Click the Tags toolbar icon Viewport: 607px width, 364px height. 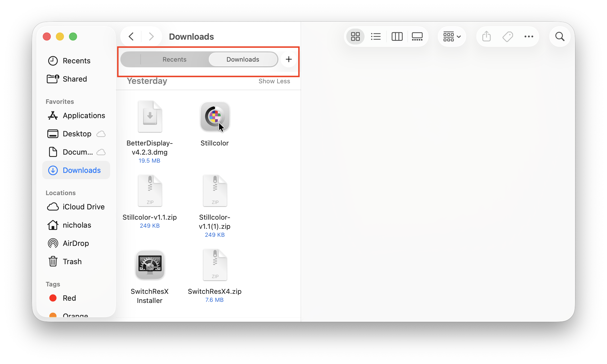coord(508,37)
